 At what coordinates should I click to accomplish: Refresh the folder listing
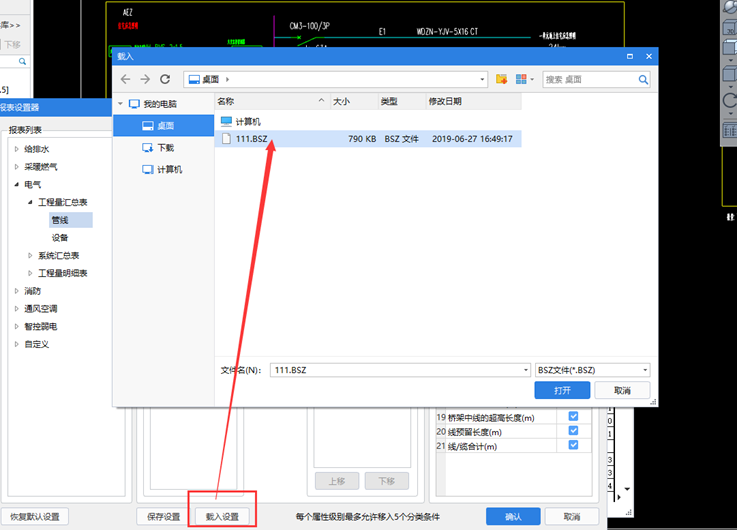click(165, 79)
